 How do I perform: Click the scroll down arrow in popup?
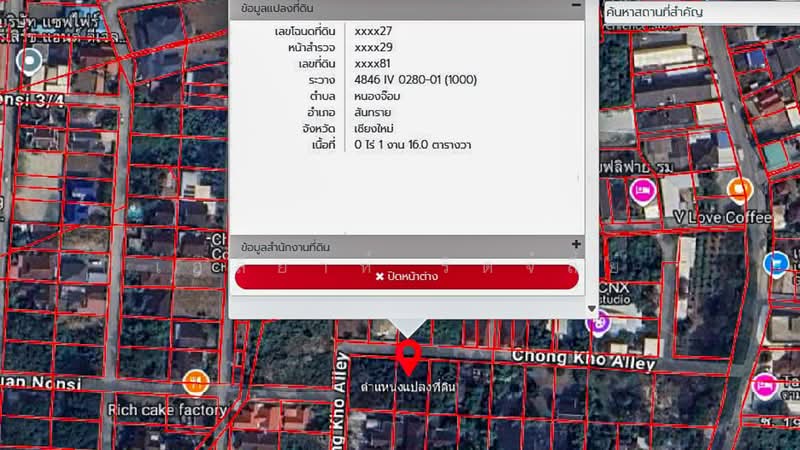pos(591,309)
